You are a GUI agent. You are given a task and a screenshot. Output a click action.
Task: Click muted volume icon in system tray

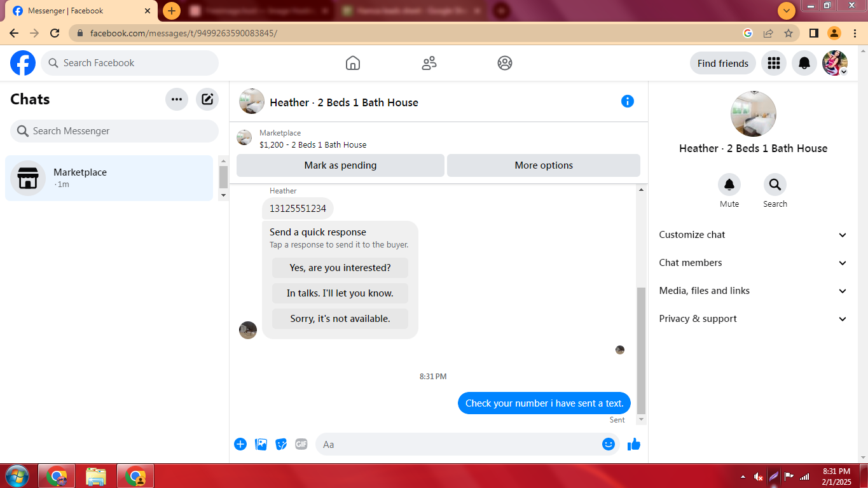758,476
